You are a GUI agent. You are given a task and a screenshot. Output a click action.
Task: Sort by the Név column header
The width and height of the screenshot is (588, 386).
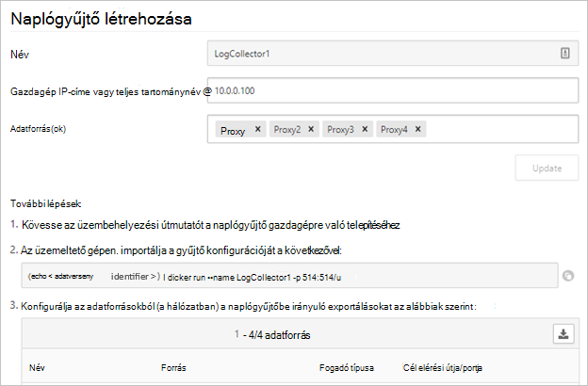tap(37, 367)
